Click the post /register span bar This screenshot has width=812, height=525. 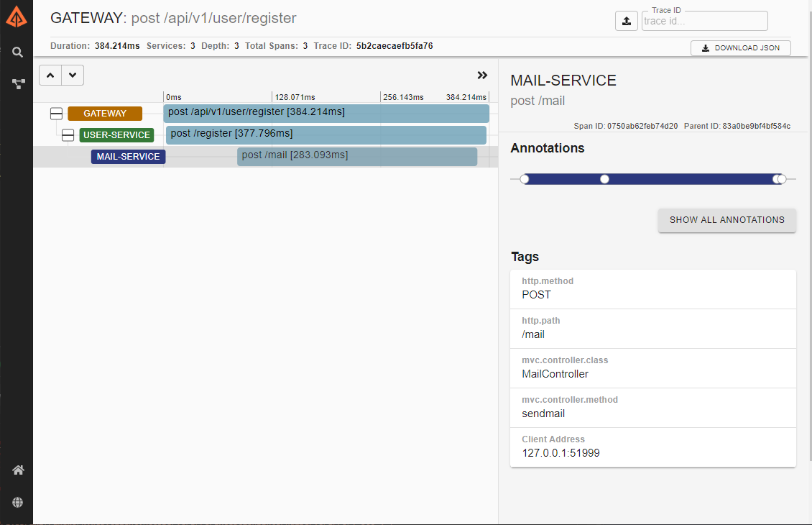pyautogui.click(x=326, y=134)
